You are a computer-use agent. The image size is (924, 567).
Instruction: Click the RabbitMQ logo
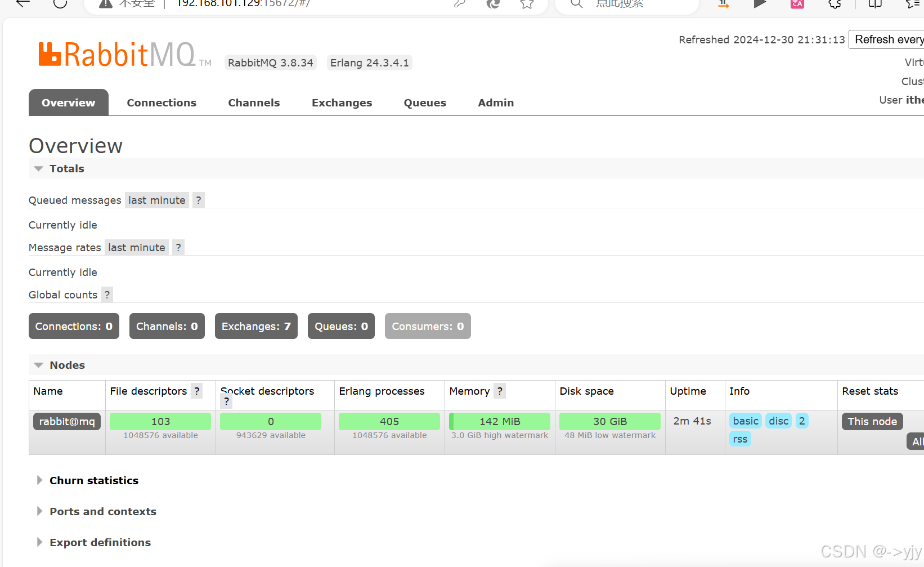(x=124, y=55)
